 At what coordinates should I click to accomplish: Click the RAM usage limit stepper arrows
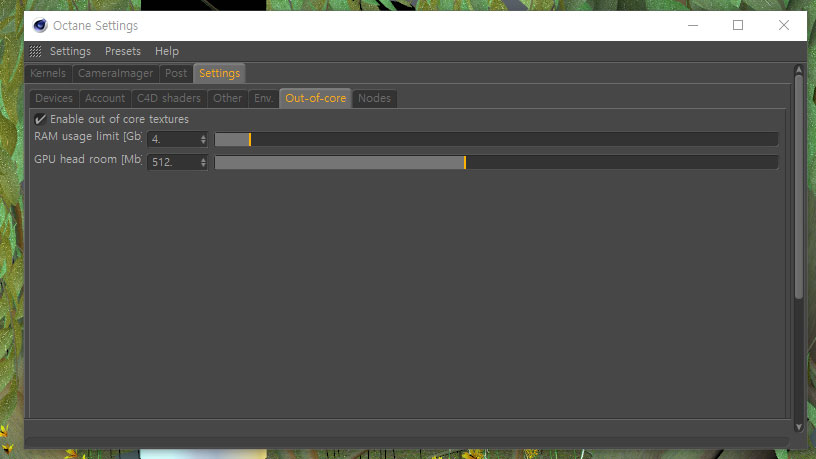click(x=203, y=139)
